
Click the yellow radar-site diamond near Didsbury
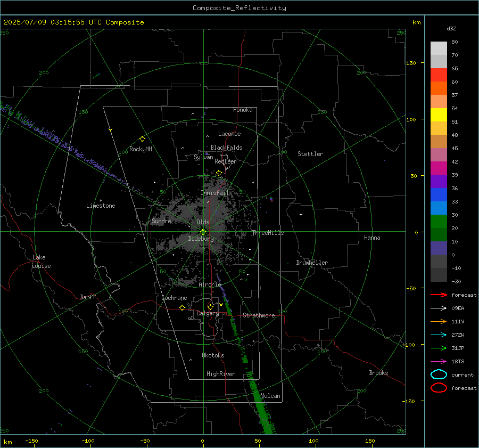[203, 232]
